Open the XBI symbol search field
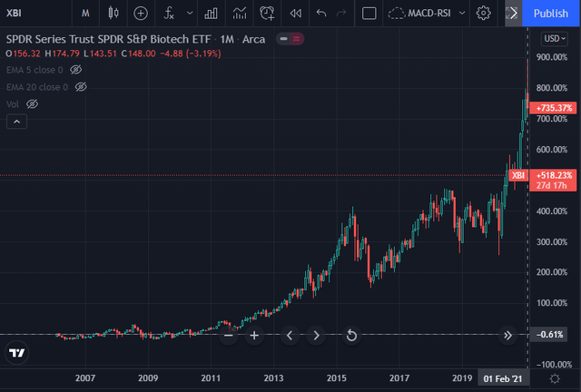The height and width of the screenshot is (392, 581). point(15,13)
